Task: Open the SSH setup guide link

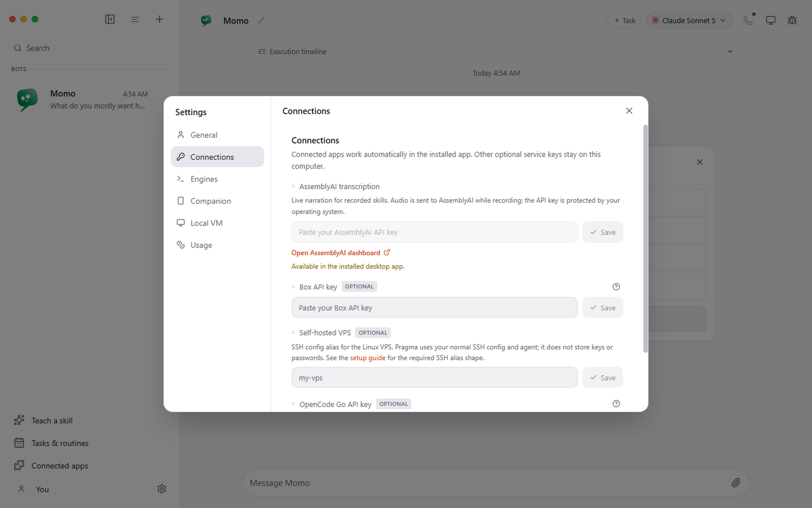Action: click(x=367, y=358)
